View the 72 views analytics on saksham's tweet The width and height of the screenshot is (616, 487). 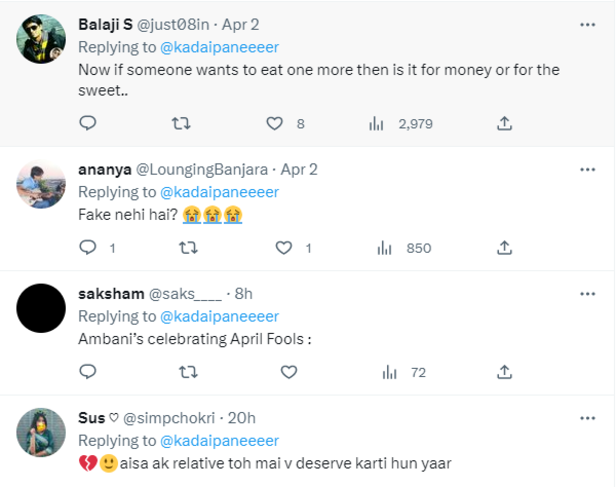(404, 372)
